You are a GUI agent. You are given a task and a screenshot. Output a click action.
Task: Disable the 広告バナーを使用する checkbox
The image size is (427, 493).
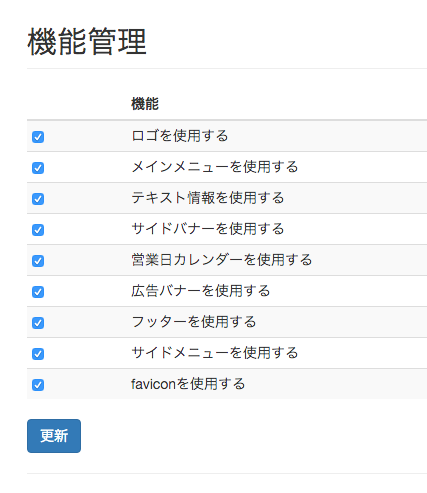tap(38, 292)
